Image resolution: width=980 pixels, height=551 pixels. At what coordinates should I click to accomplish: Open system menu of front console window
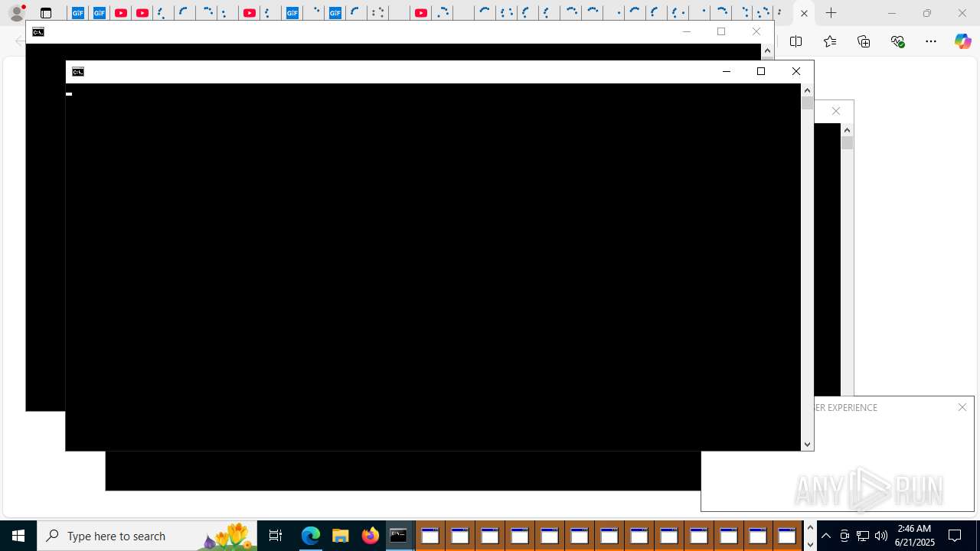[x=78, y=71]
